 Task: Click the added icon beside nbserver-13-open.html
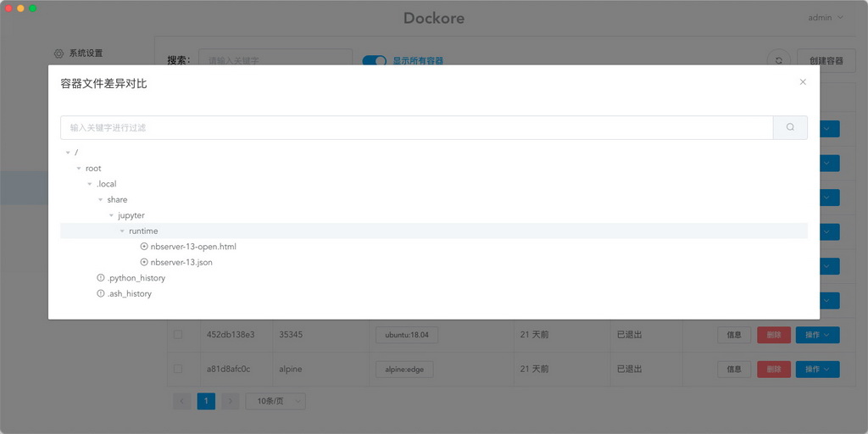[x=144, y=247]
